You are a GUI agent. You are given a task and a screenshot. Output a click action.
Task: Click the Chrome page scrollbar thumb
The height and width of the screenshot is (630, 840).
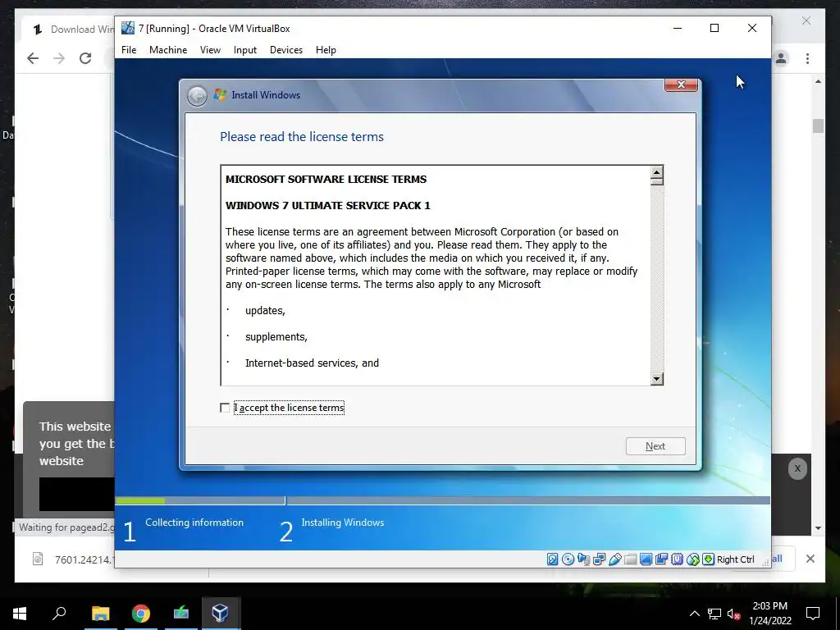[x=818, y=126]
